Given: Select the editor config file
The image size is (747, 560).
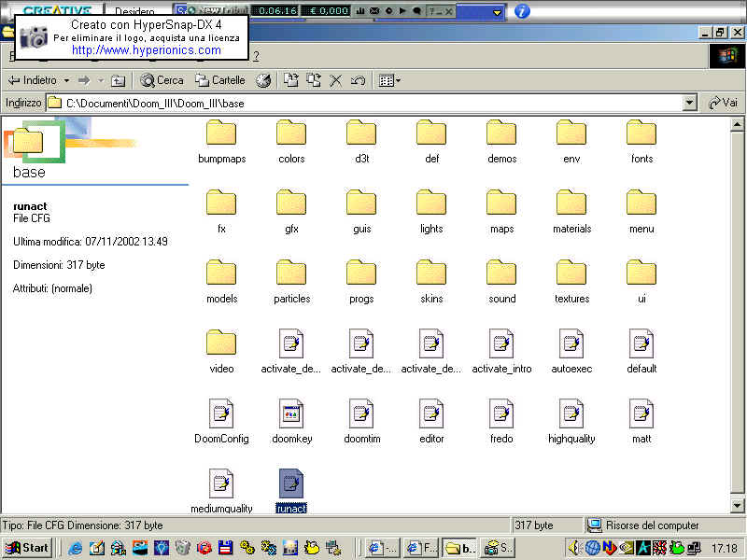Looking at the screenshot, I should click(x=431, y=422).
